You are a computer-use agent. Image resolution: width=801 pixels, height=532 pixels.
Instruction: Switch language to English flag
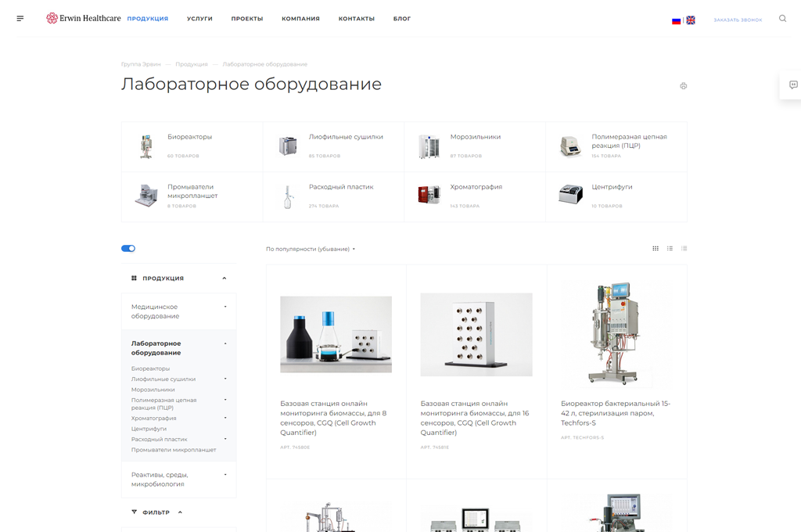[x=691, y=20]
